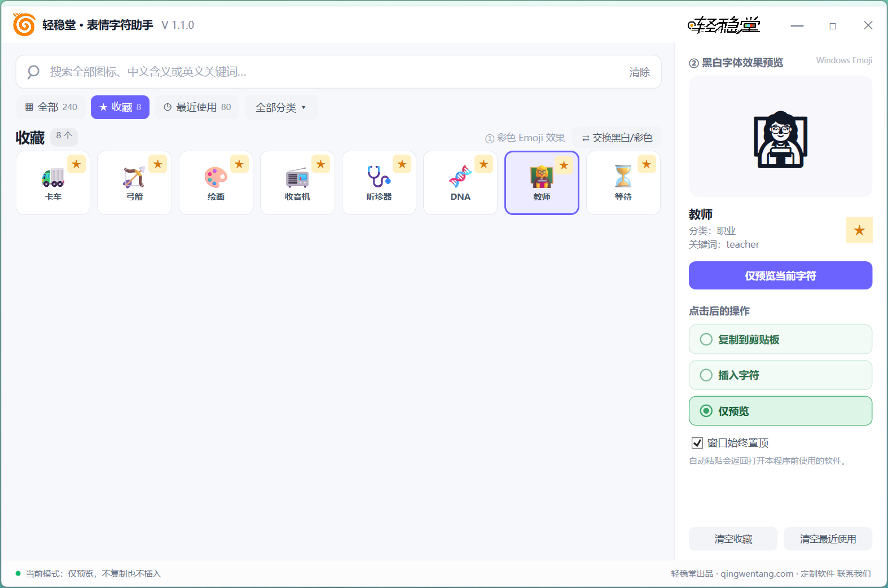The width and height of the screenshot is (888, 588).
Task: Maximize the application window
Action: click(x=832, y=25)
